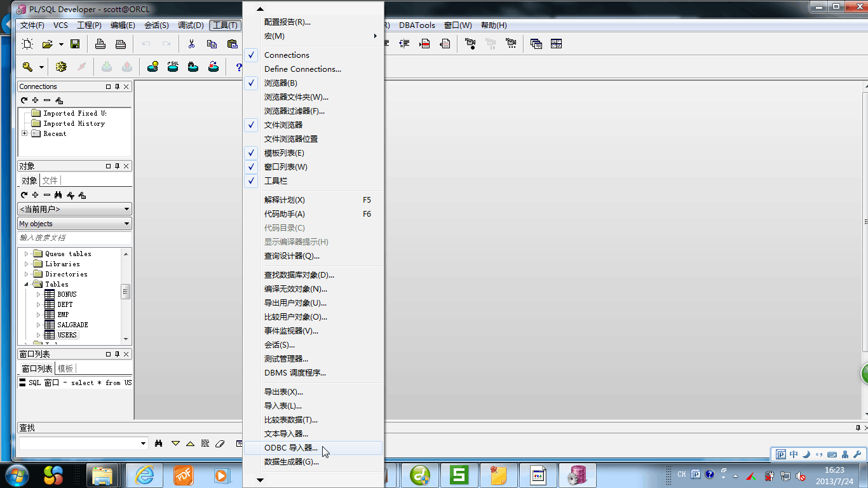Click the yellow up-arrow find previous icon
Screen dimensions: 868x488
point(190,443)
